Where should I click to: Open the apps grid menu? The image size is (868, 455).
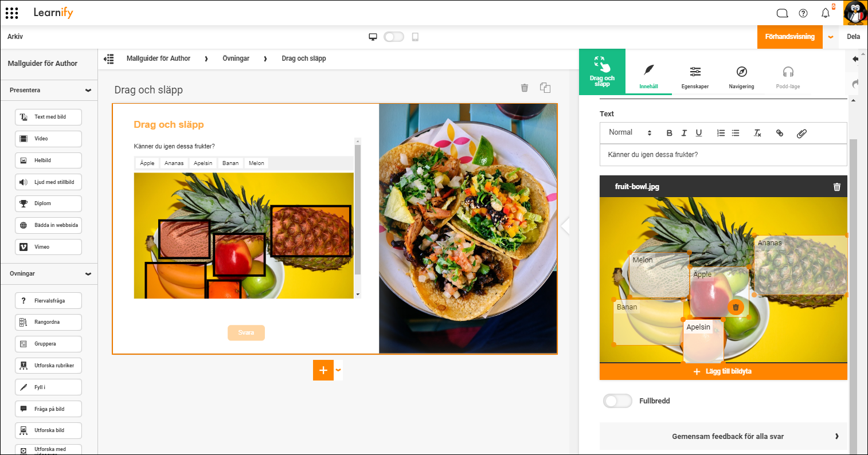[x=11, y=13]
